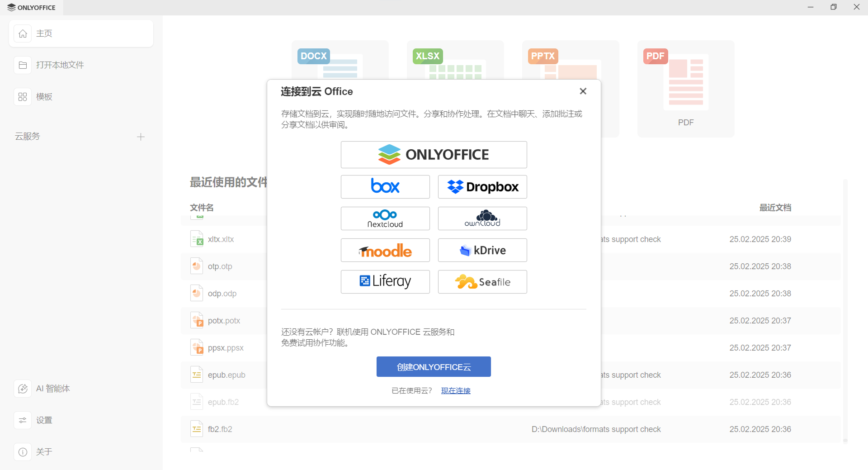868x470 pixels.
Task: Connect to Box cloud storage
Action: [x=385, y=186]
